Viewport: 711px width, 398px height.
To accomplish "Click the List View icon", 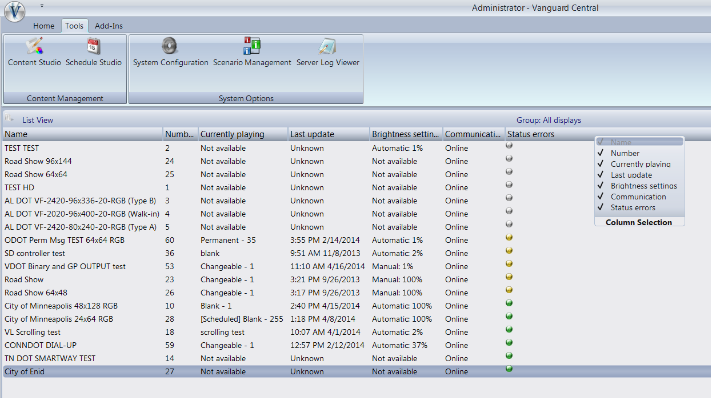I will 9,119.
